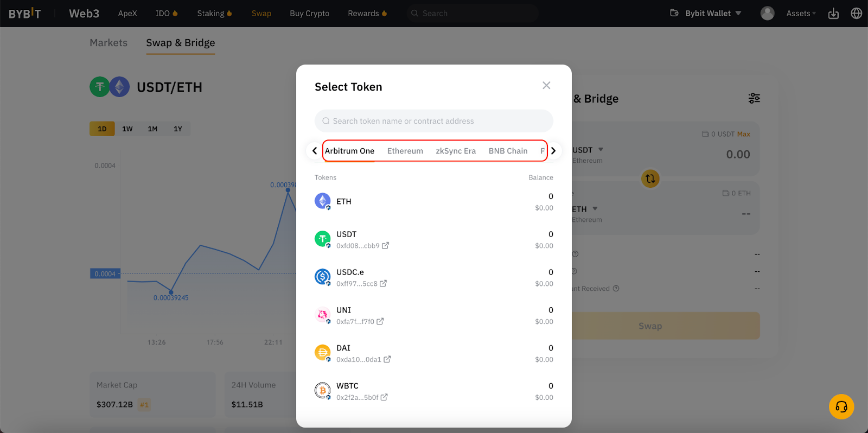Select 1D chart range
Viewport: 868px width, 433px height.
pos(102,129)
